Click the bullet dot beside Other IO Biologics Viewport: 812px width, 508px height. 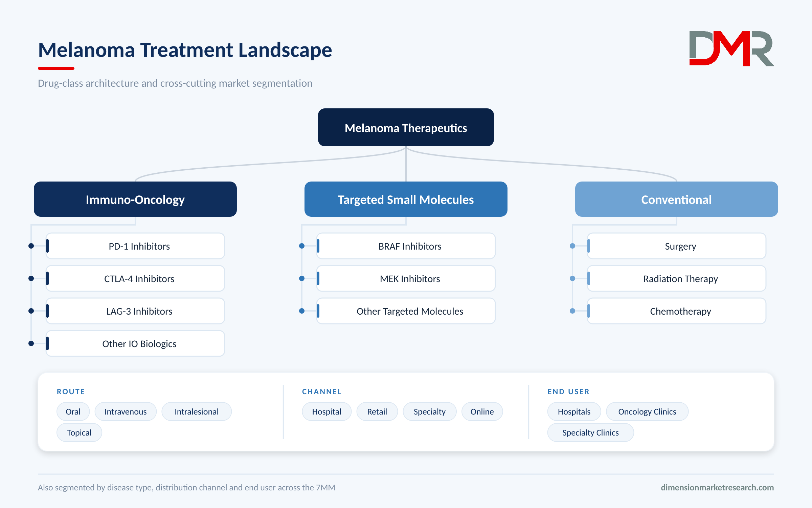(x=31, y=343)
